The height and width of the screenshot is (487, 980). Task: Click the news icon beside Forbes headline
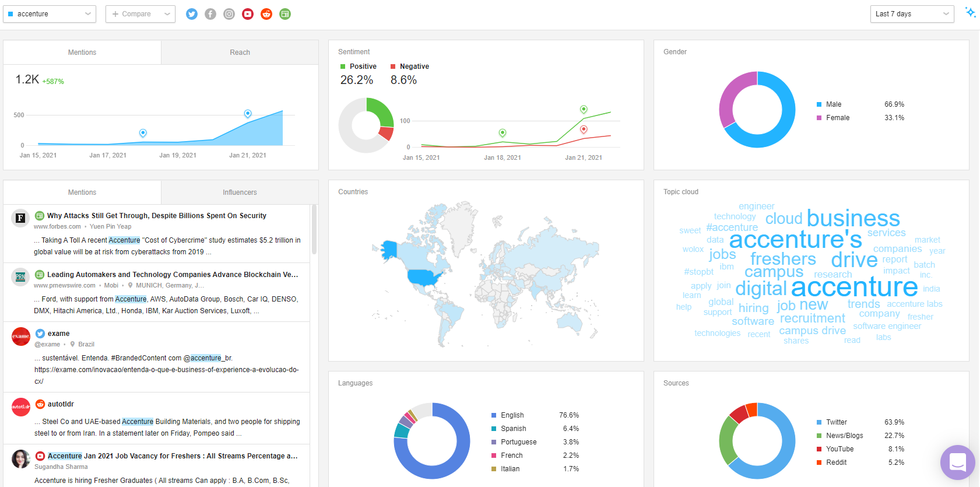click(40, 216)
